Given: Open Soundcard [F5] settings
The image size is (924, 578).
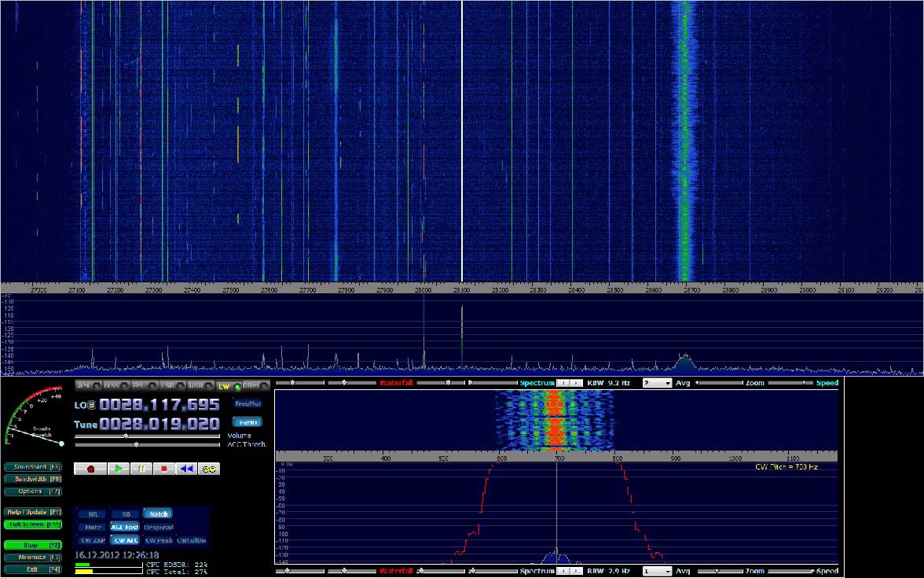Looking at the screenshot, I should point(33,467).
